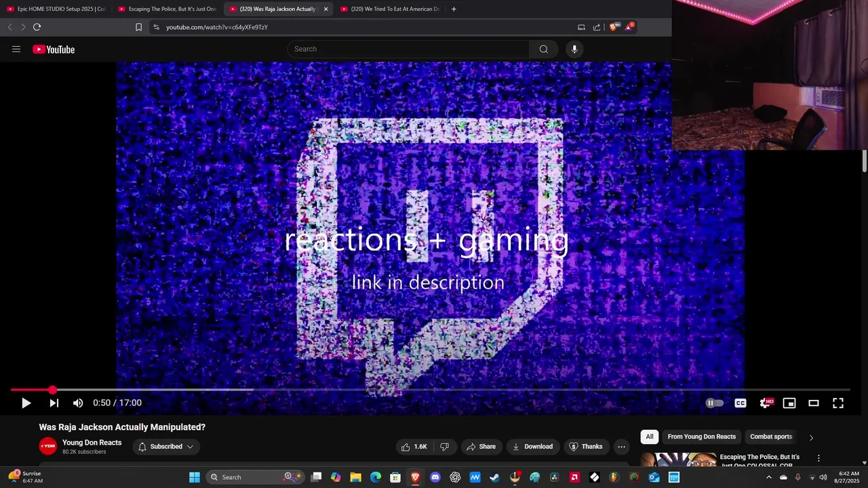Open the Windows Start menu
Screen dimensions: 868x488
pos(195,477)
